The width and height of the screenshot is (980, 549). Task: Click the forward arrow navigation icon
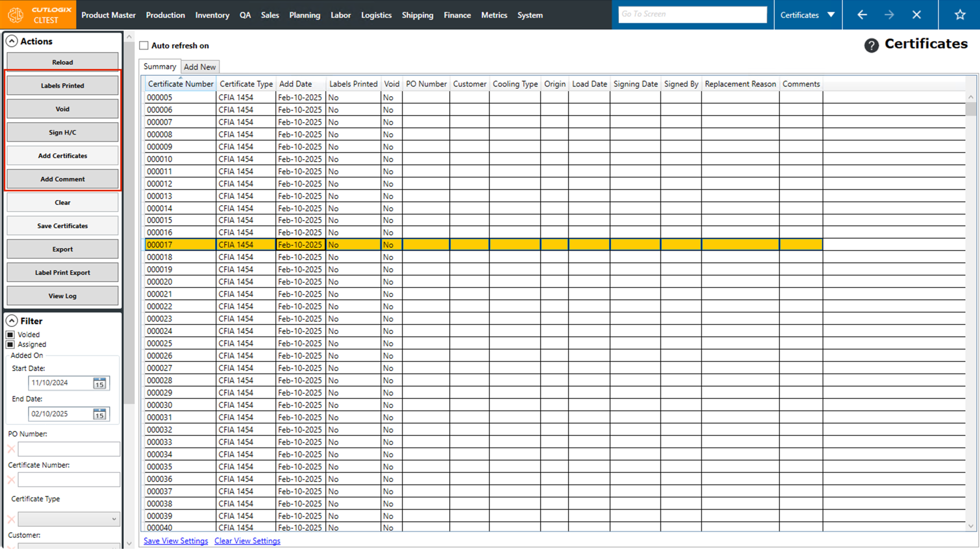(x=889, y=15)
